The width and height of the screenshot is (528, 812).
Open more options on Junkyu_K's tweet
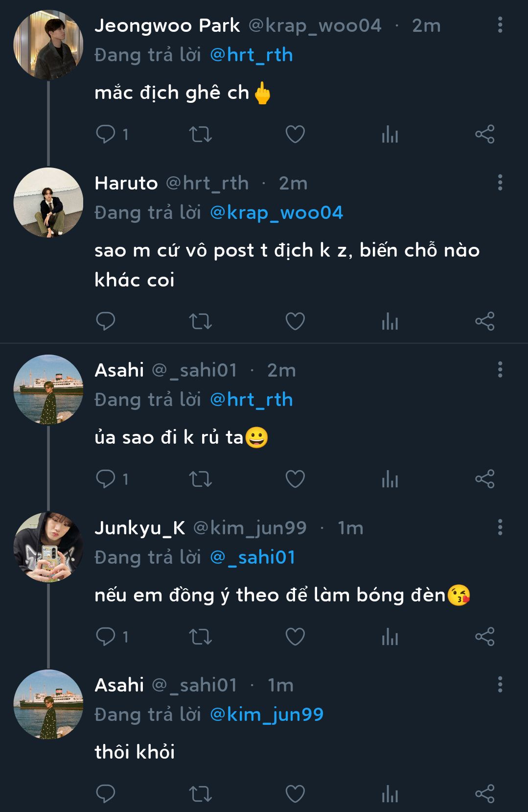pyautogui.click(x=500, y=527)
